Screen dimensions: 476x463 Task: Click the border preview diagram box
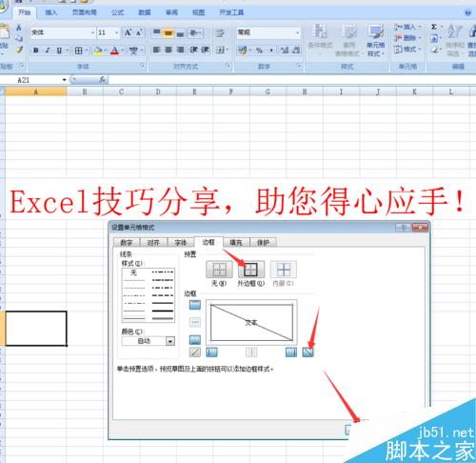251,322
